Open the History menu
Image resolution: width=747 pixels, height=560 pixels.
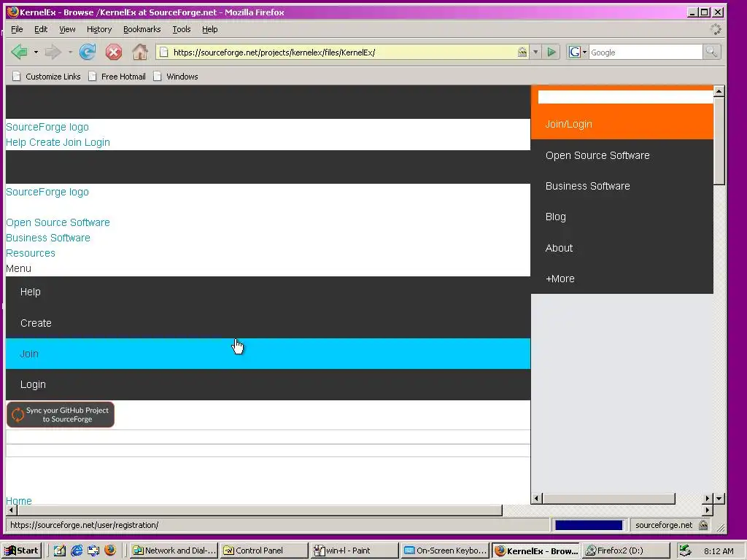pos(99,29)
